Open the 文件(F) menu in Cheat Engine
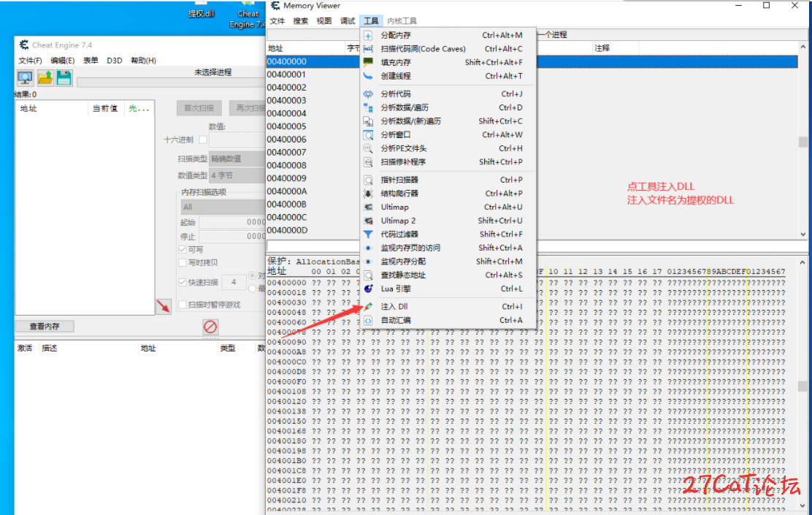The width and height of the screenshot is (812, 515). point(30,61)
